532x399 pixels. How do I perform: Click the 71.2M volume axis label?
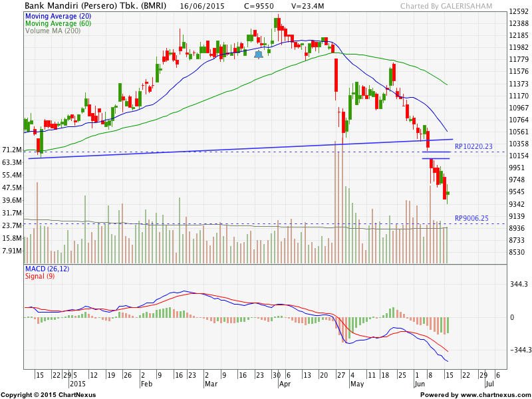click(11, 150)
